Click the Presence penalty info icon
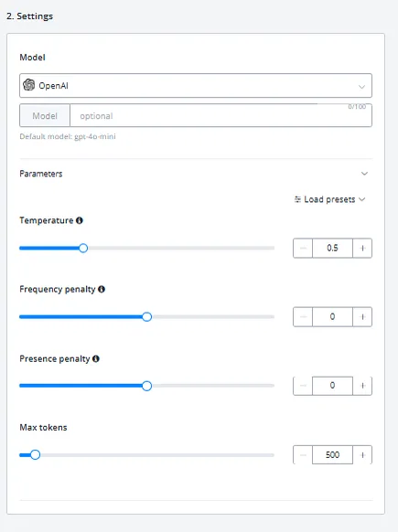 pos(96,358)
